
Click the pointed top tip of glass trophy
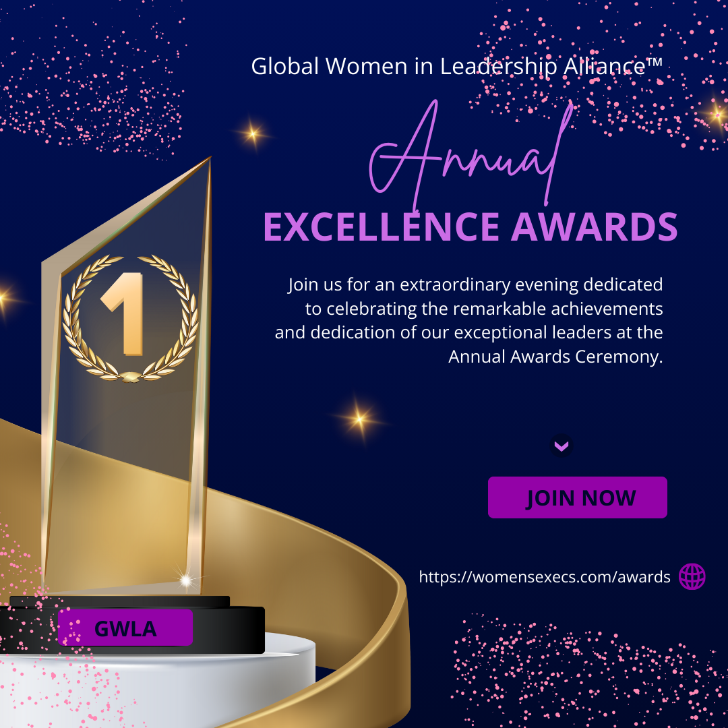(x=208, y=159)
